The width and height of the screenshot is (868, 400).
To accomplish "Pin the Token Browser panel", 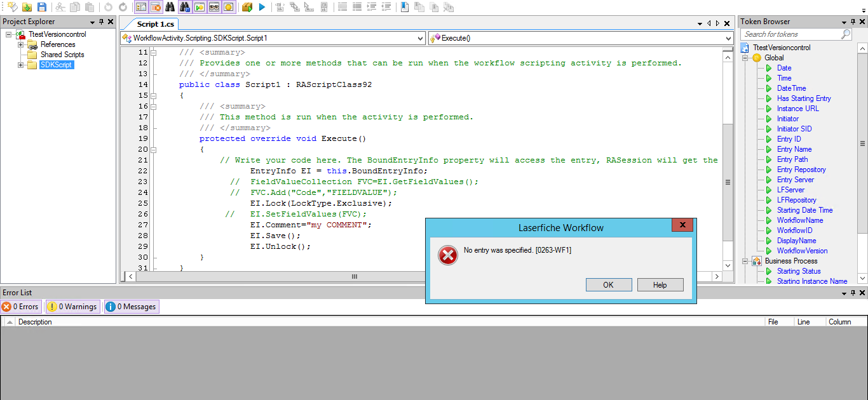I will click(853, 22).
